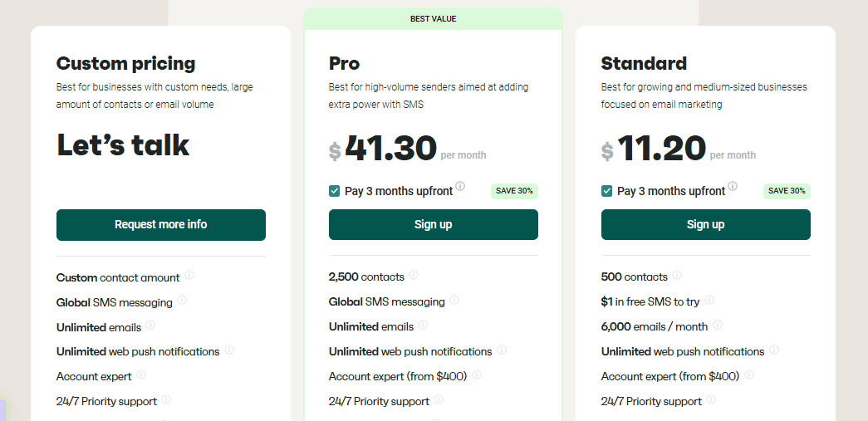
Task: Click info icon beside Standard Account expert (from $400)
Action: pos(749,374)
